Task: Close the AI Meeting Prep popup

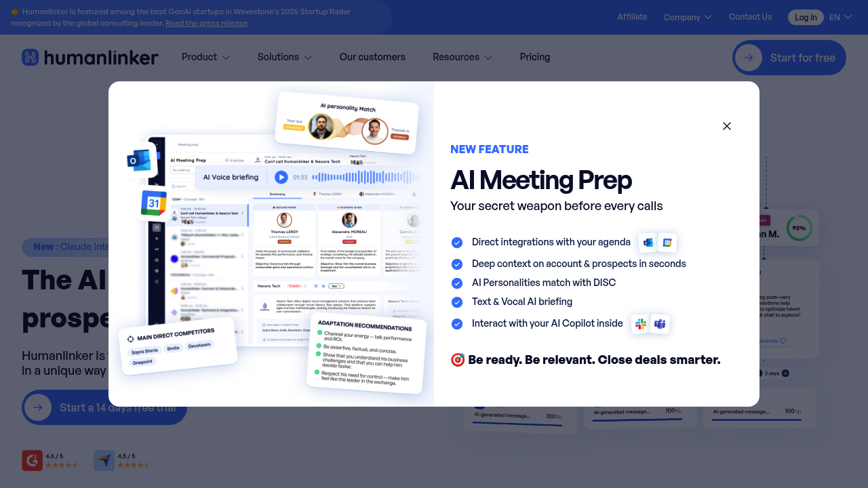Action: (x=727, y=126)
